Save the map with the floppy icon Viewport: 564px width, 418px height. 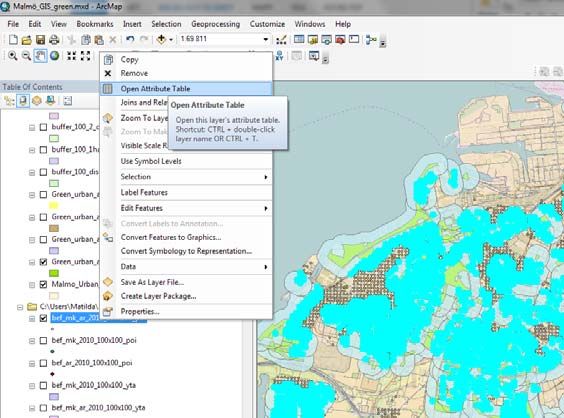[x=40, y=40]
